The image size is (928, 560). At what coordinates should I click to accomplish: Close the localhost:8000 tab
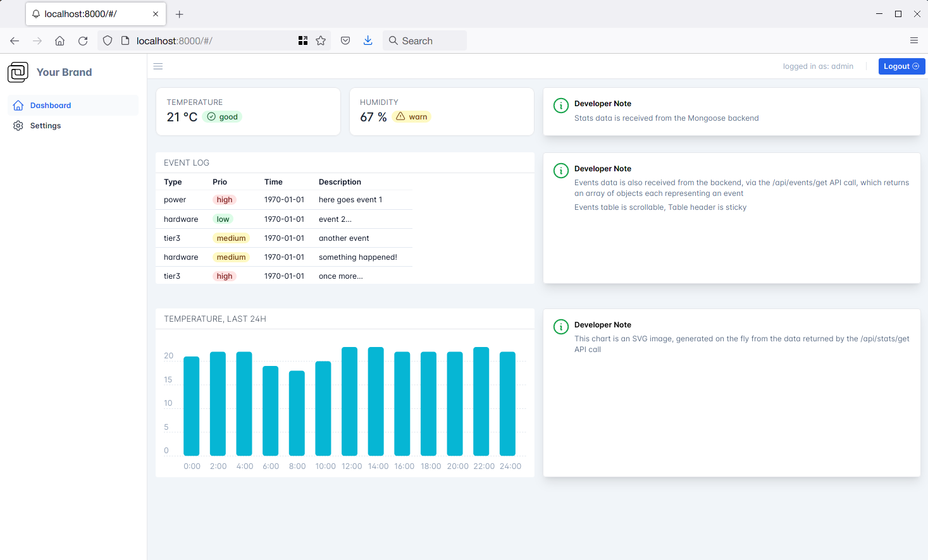click(156, 14)
